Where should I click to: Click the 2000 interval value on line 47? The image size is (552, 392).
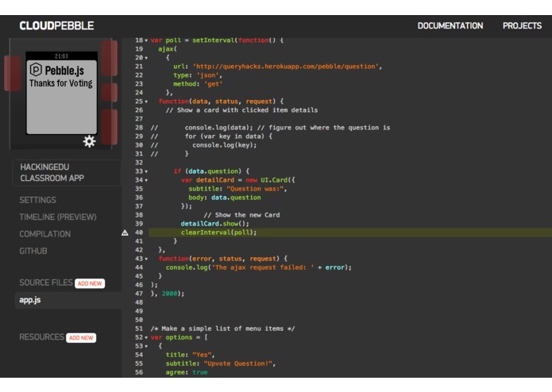click(x=169, y=294)
